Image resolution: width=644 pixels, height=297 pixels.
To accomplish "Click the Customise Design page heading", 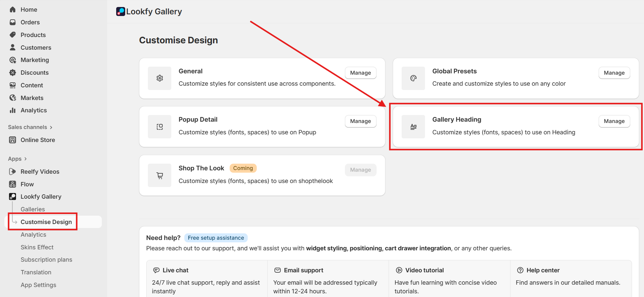I will pyautogui.click(x=179, y=40).
